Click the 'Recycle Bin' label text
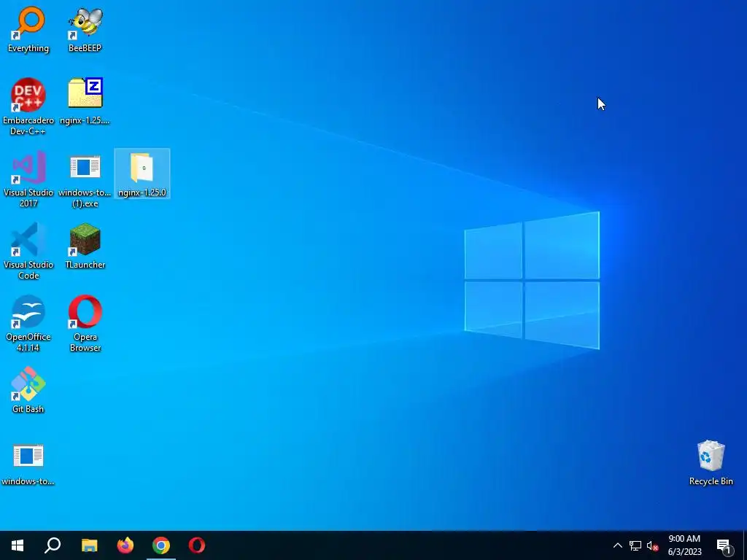 [711, 481]
